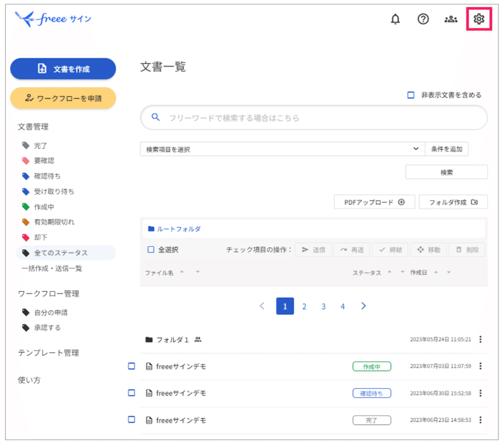Click the 移動 action button
This screenshot has height=445, width=504.
tap(428, 250)
